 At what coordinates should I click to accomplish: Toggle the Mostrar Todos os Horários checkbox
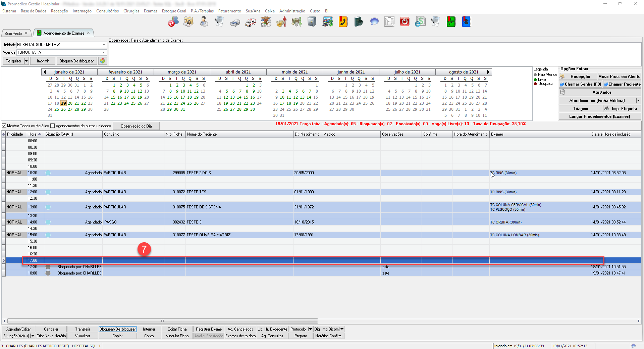coord(4,126)
